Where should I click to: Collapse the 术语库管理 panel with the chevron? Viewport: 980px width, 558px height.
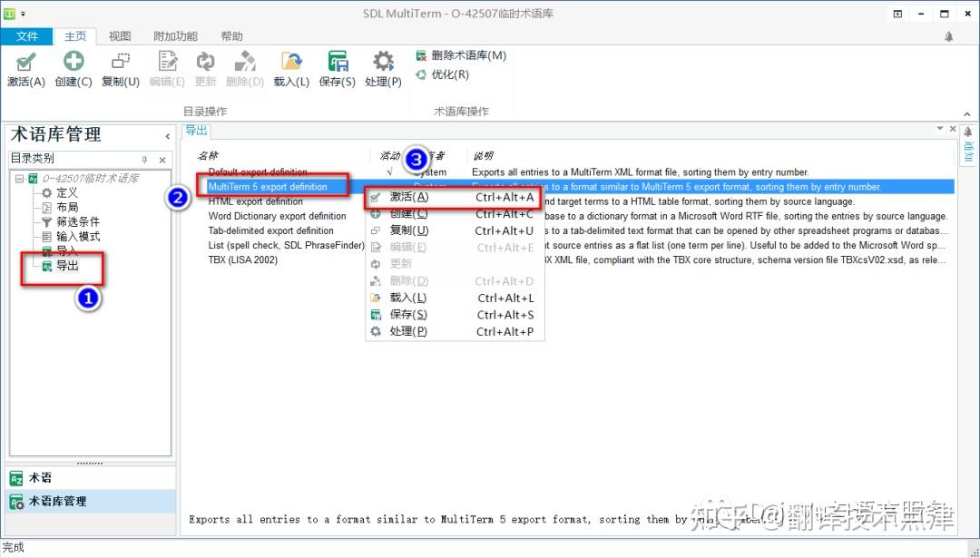(166, 136)
